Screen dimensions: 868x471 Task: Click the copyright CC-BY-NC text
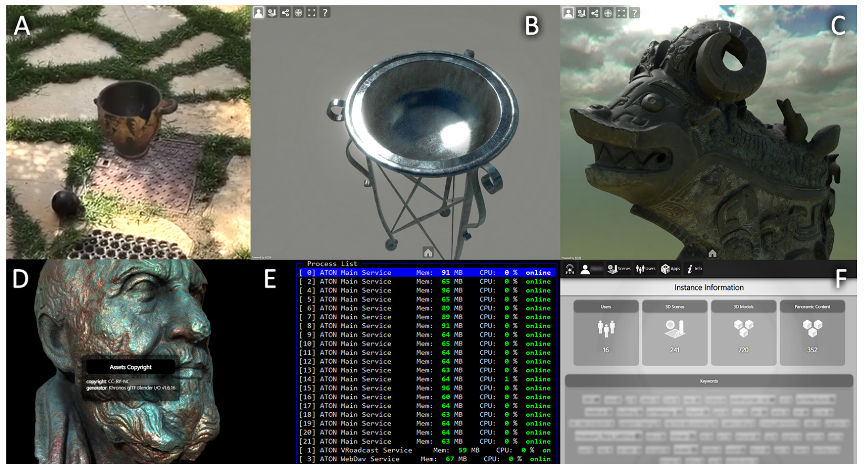108,382
